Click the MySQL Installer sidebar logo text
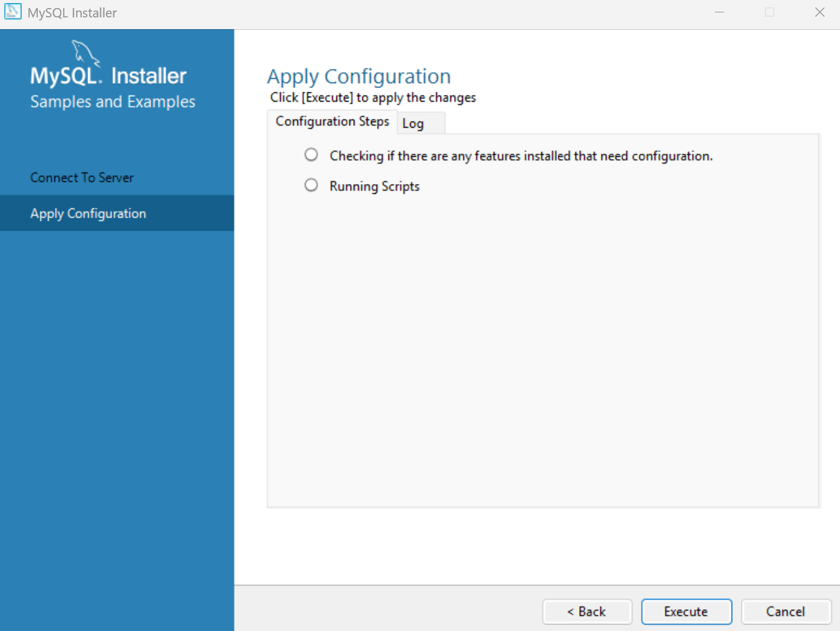840x631 pixels. [x=108, y=76]
